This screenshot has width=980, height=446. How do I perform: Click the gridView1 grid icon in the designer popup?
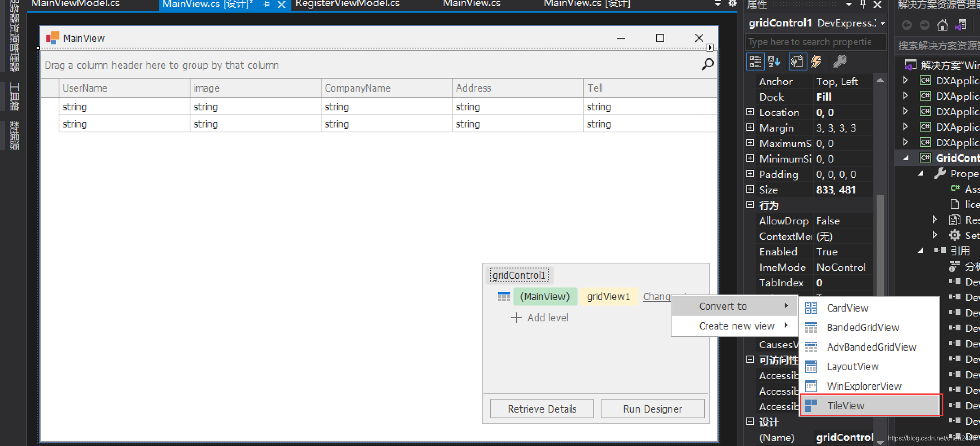pyautogui.click(x=504, y=297)
